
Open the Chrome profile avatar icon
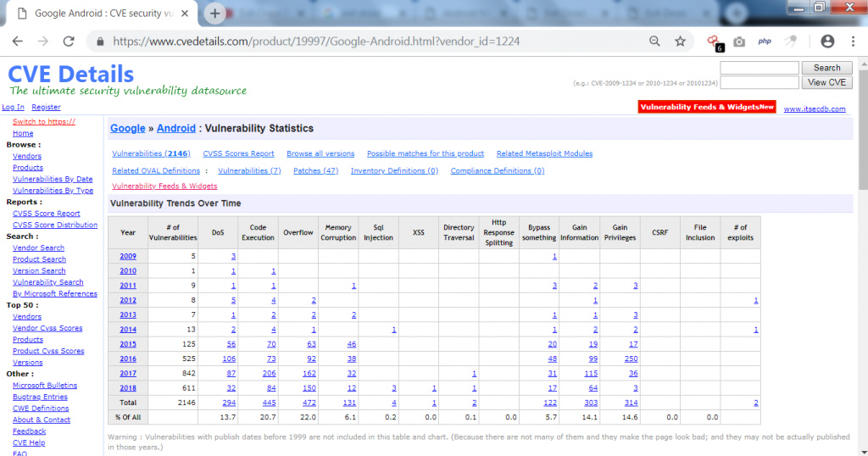827,42
